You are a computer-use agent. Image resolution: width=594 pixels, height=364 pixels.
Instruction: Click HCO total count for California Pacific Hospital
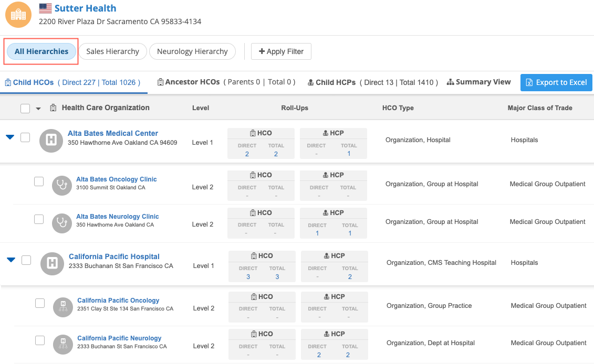277,277
